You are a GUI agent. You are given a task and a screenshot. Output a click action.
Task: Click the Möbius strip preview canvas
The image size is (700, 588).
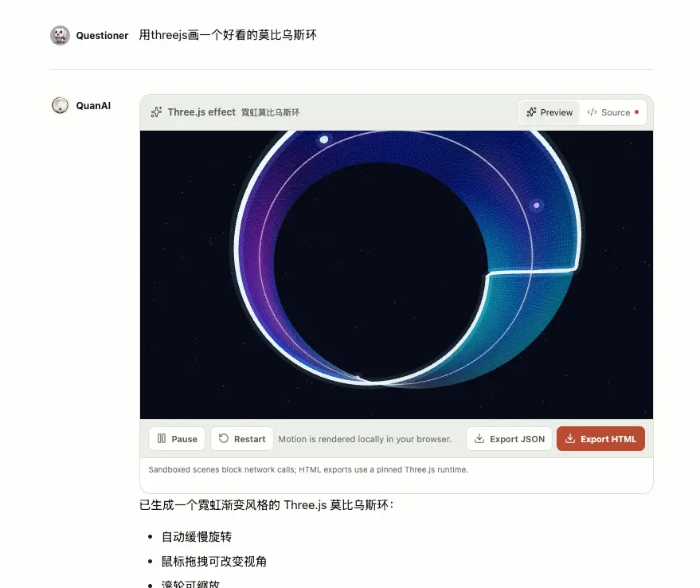click(397, 275)
